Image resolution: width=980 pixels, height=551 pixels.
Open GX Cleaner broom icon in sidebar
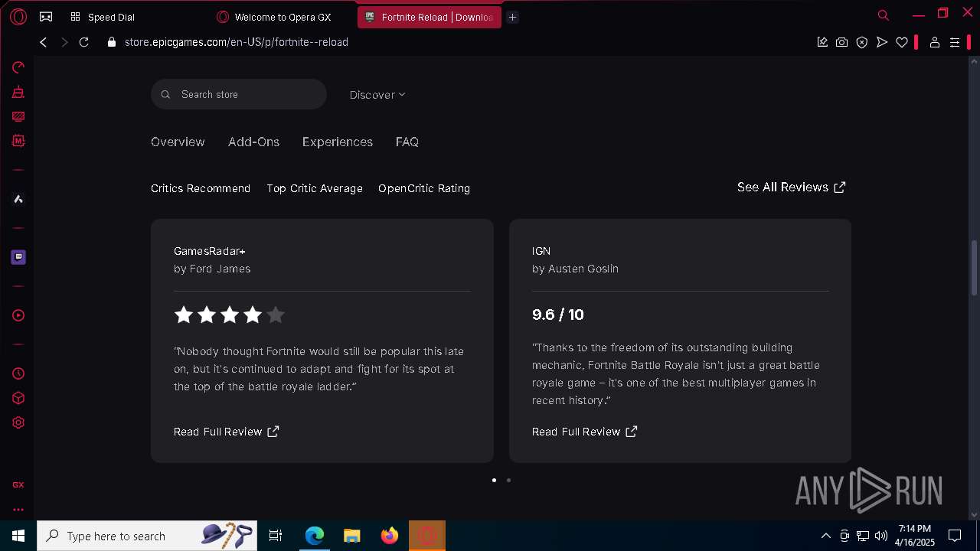coord(18,92)
